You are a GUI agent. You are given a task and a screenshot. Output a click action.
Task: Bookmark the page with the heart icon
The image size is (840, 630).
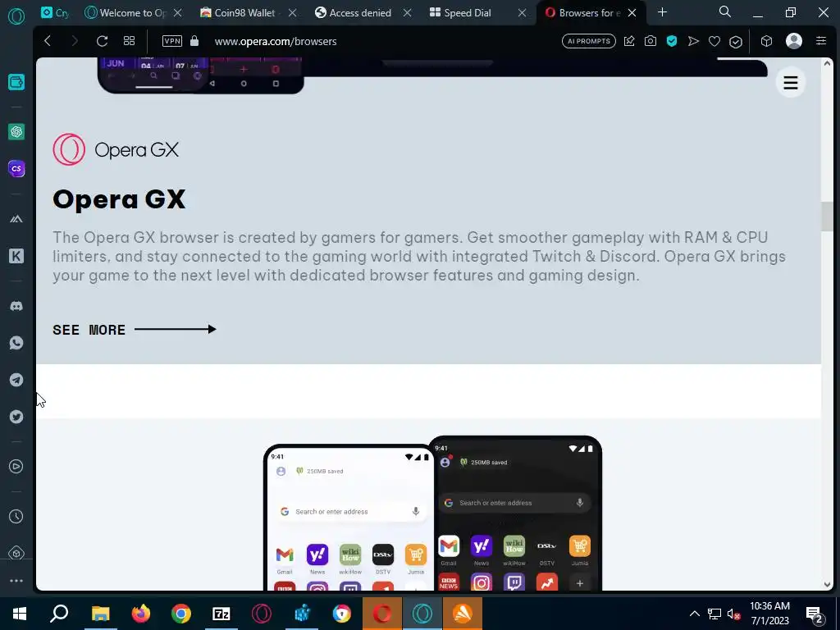[x=714, y=41]
